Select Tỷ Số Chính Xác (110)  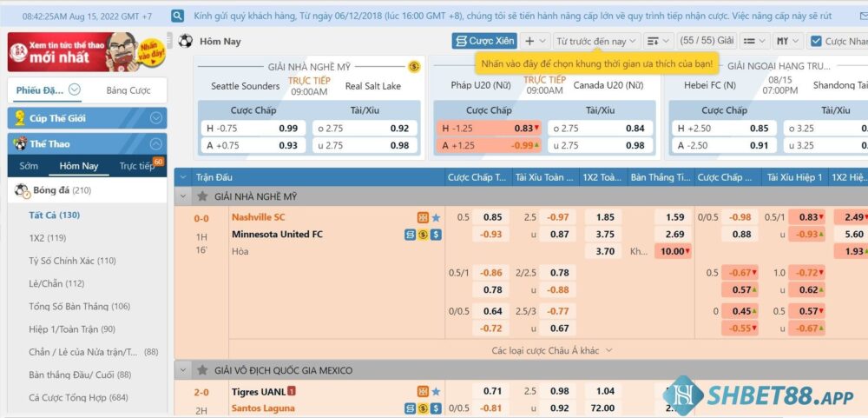73,261
